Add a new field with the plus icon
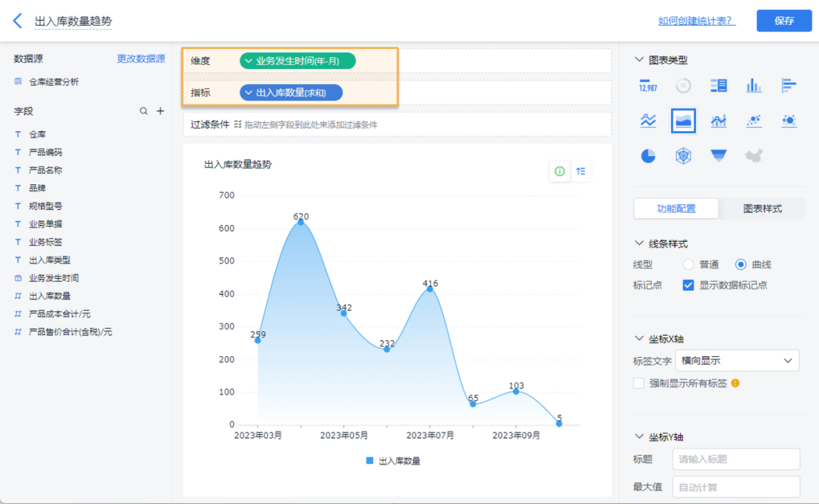Screen dimensions: 819x504 tap(160, 111)
